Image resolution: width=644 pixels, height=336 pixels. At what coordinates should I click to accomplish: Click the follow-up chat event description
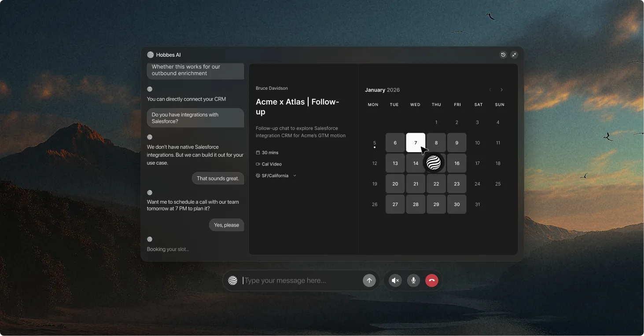click(x=301, y=132)
